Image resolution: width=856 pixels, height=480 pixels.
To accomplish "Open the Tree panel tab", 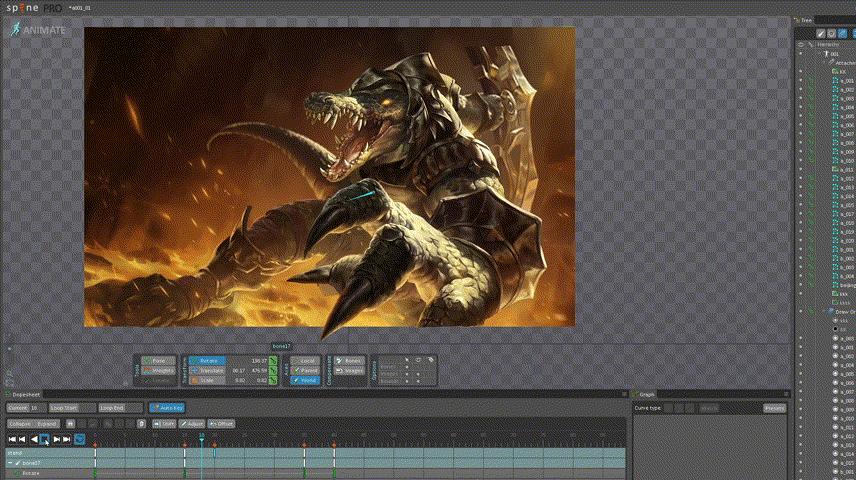I will click(x=805, y=19).
